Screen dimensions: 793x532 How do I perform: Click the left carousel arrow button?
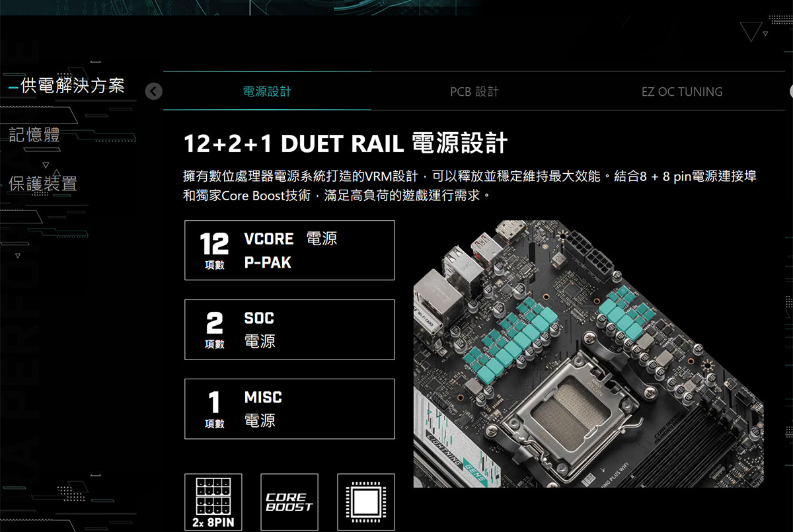point(153,91)
